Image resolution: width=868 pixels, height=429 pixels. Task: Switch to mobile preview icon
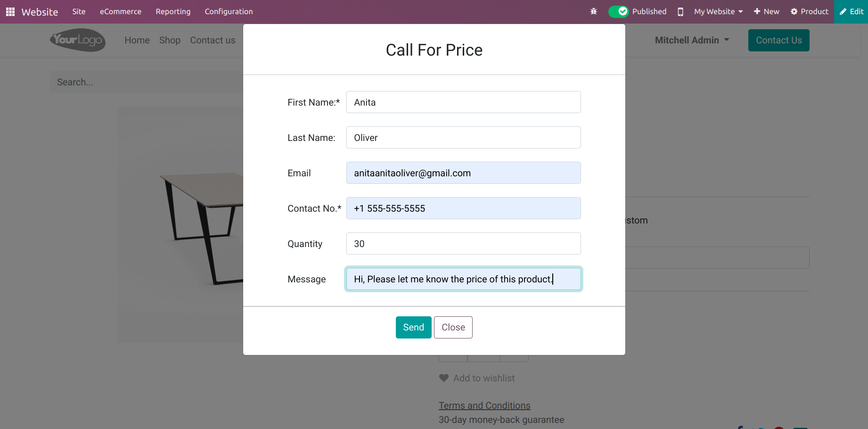coord(680,12)
